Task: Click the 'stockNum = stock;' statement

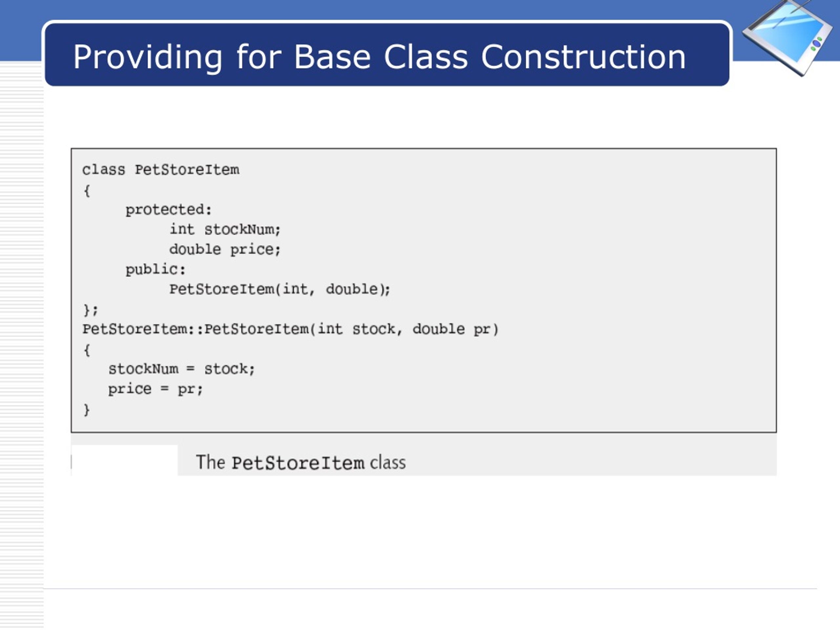Action: pyautogui.click(x=181, y=369)
